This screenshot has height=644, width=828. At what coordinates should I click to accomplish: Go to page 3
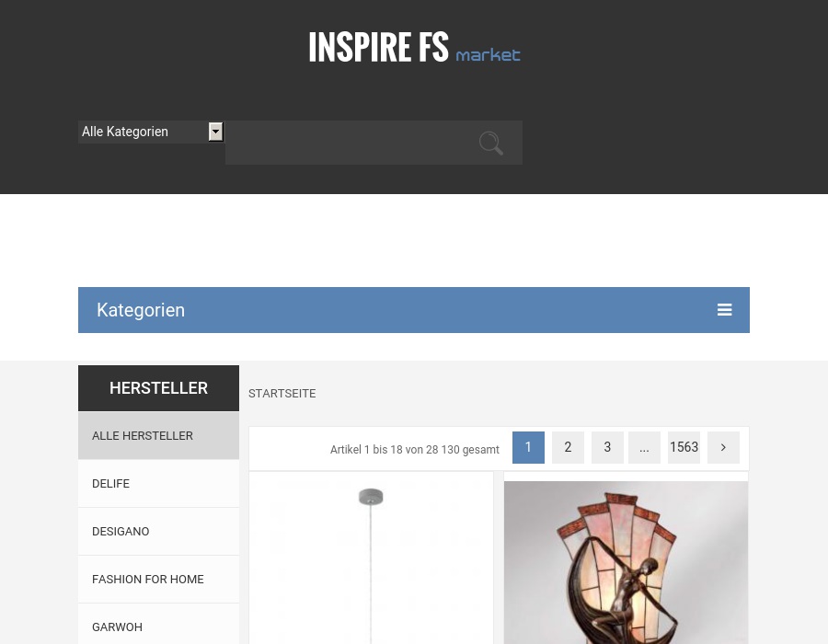pyautogui.click(x=607, y=448)
